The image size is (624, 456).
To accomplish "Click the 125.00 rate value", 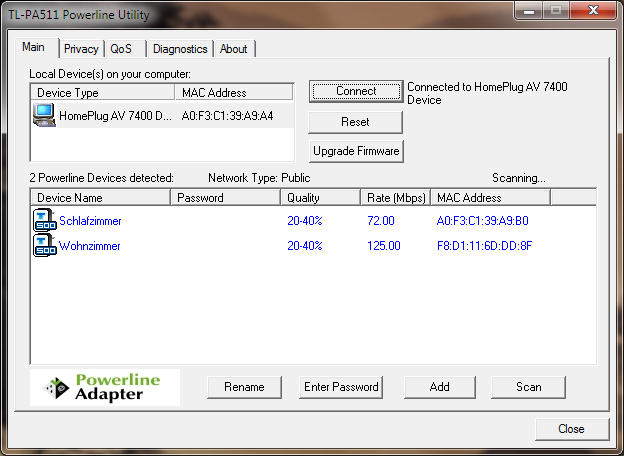I will (x=384, y=246).
